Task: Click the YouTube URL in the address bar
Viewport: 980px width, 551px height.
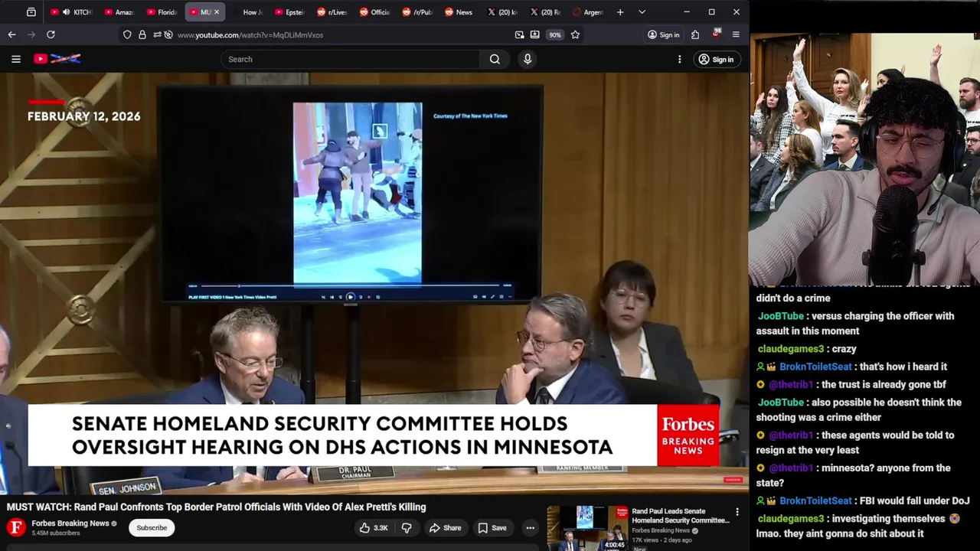Action: (250, 34)
